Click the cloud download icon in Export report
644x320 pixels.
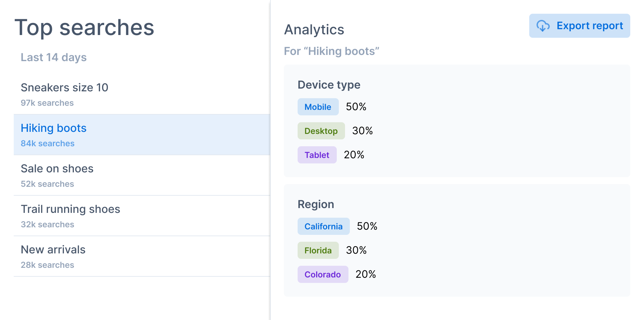543,26
